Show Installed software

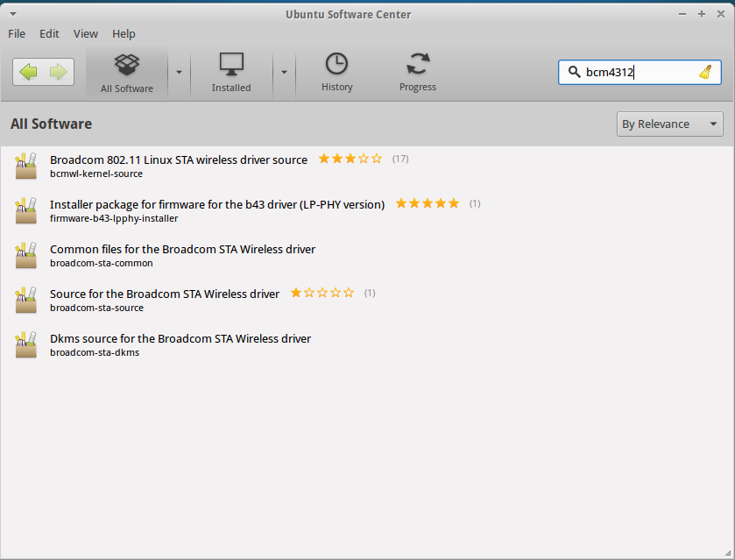coord(231,73)
